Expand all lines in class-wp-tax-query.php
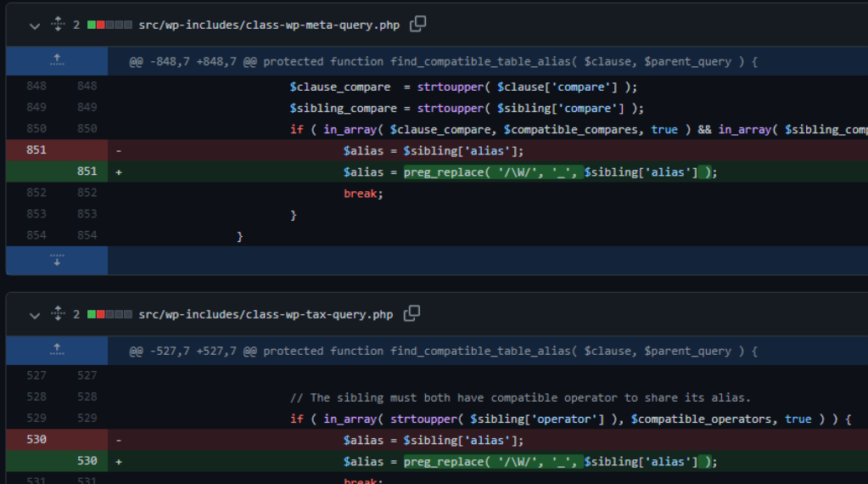The image size is (868, 484). [58, 314]
